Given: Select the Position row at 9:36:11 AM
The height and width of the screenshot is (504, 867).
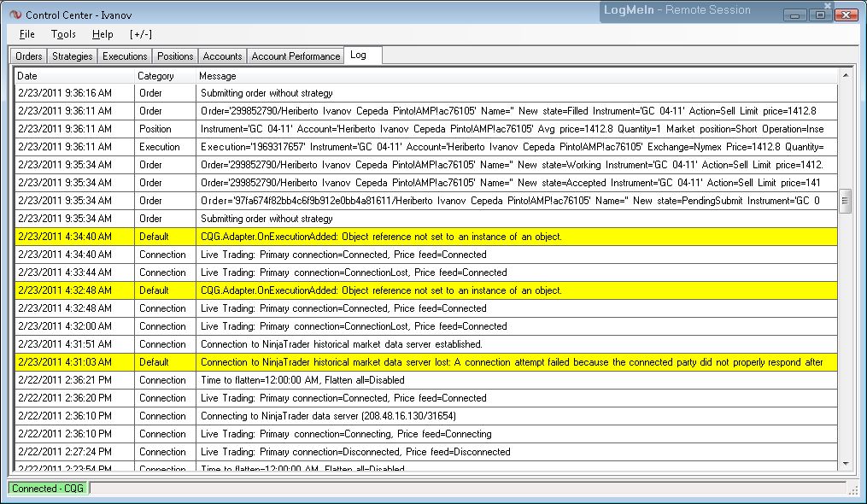Looking at the screenshot, I should pos(425,129).
